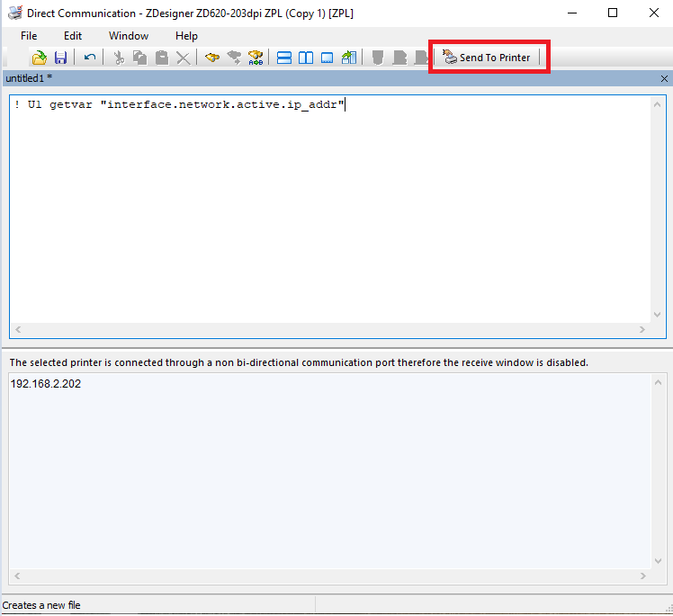This screenshot has height=616, width=673.
Task: Click the Delete X icon
Action: tap(184, 58)
